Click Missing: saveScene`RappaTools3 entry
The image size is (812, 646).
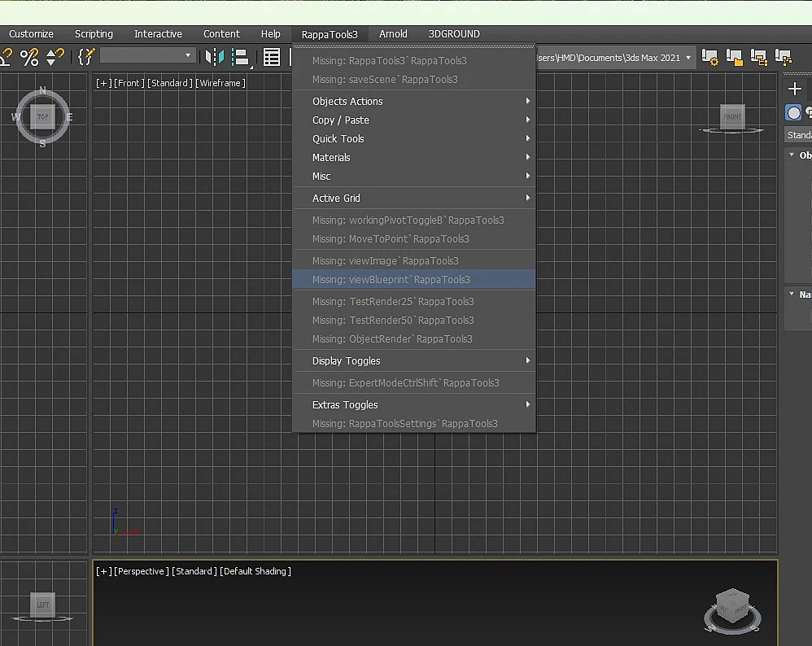pos(414,79)
